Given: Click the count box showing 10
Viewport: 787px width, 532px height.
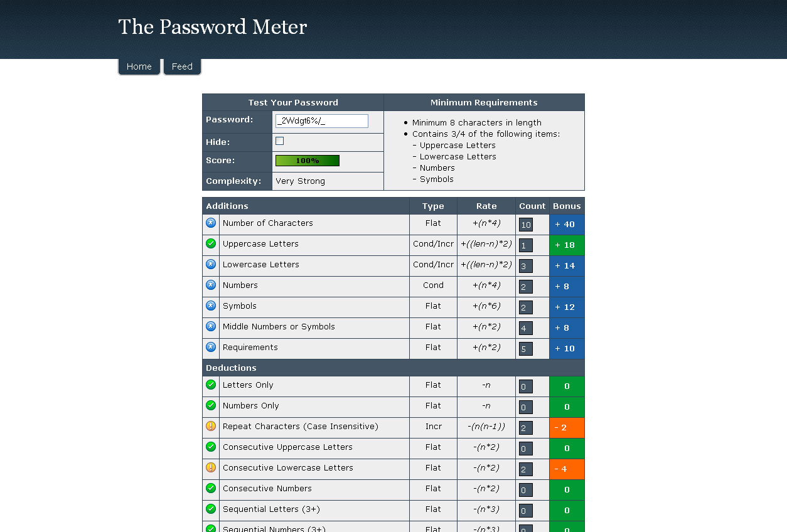Looking at the screenshot, I should click(x=526, y=225).
